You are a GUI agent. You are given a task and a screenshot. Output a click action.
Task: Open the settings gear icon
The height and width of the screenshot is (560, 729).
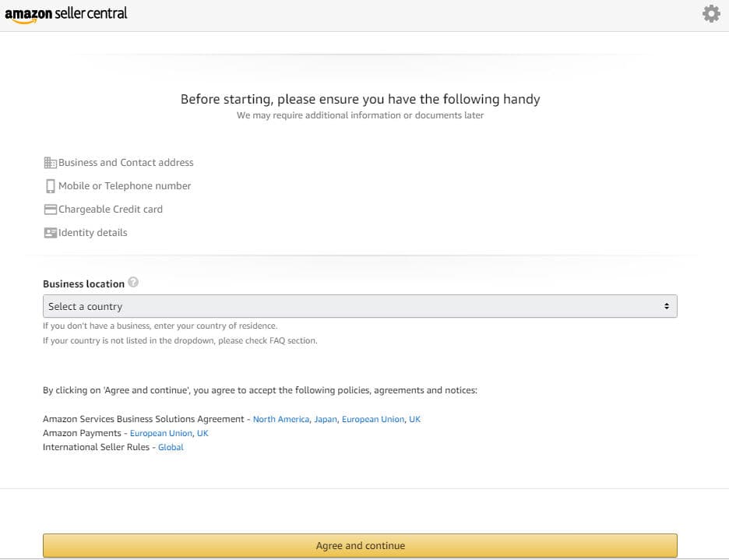(x=711, y=14)
